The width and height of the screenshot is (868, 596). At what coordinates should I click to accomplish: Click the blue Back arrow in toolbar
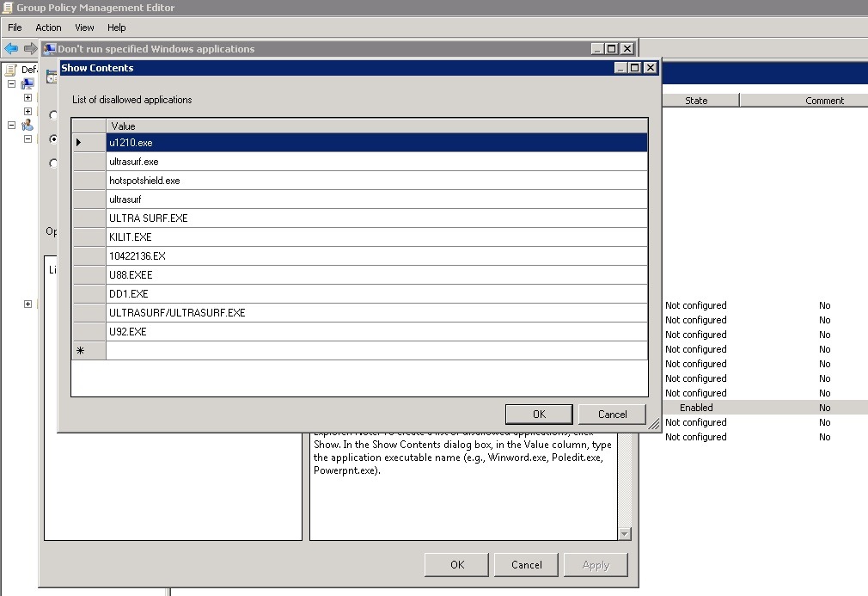[x=11, y=49]
